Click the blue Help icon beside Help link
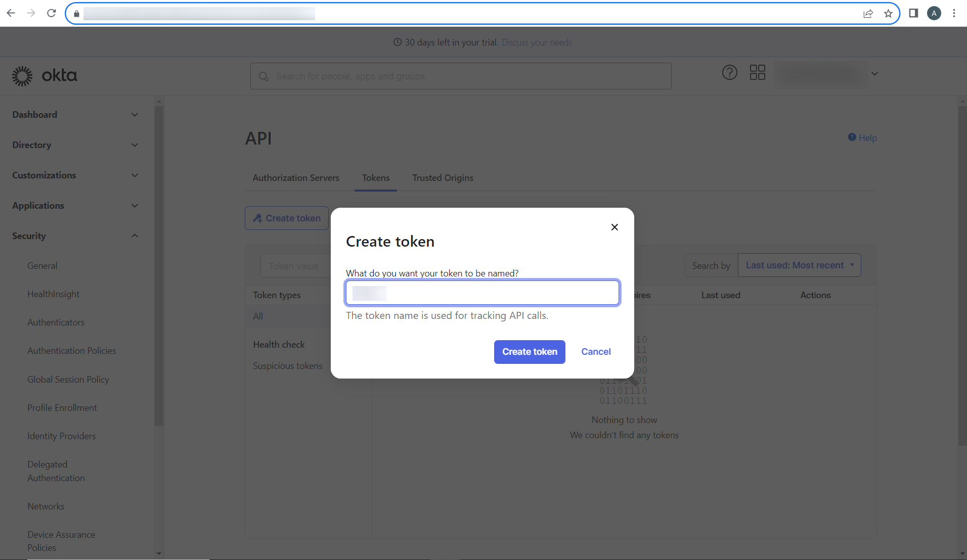This screenshot has width=967, height=560. [x=852, y=137]
